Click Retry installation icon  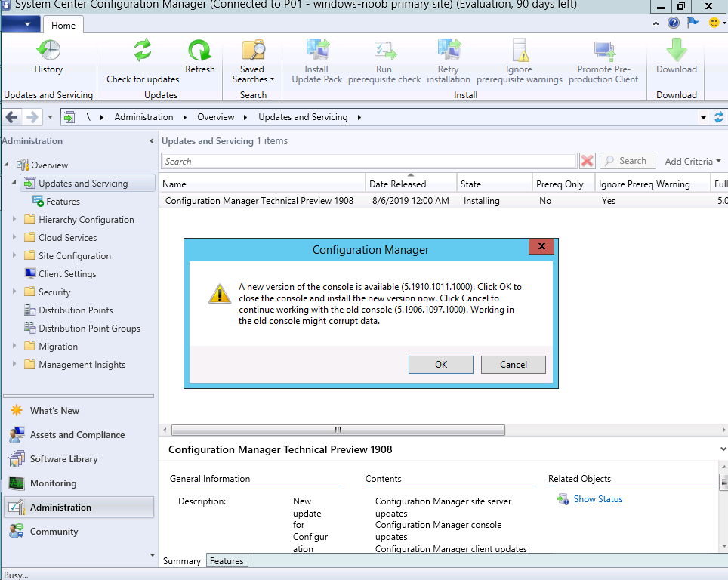(449, 50)
